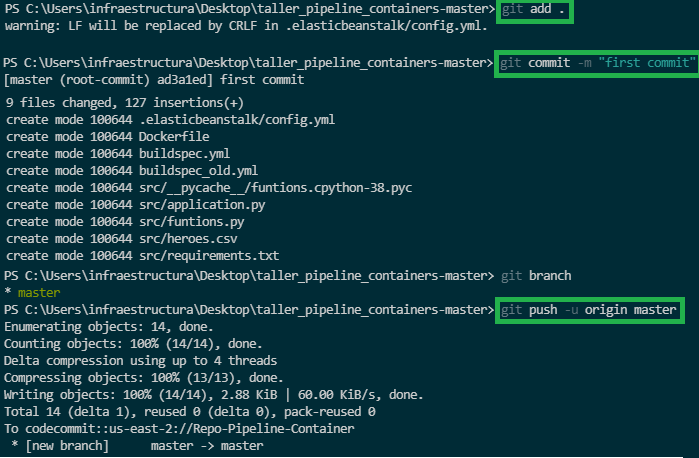Click the yellow master branch name

pyautogui.click(x=39, y=293)
